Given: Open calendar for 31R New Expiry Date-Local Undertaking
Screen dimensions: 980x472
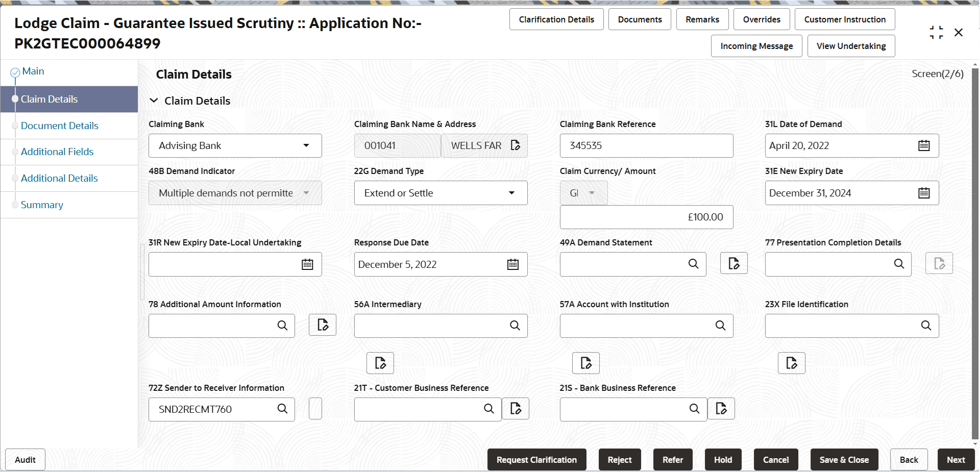Looking at the screenshot, I should click(307, 264).
